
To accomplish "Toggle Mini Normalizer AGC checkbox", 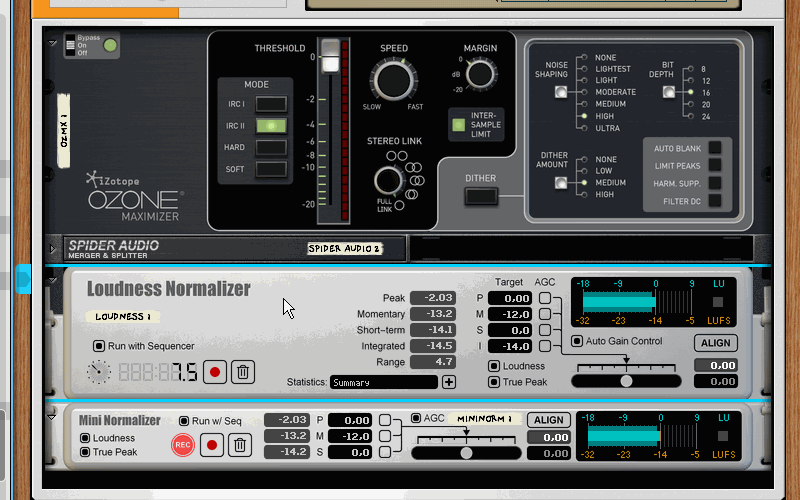I will (416, 418).
